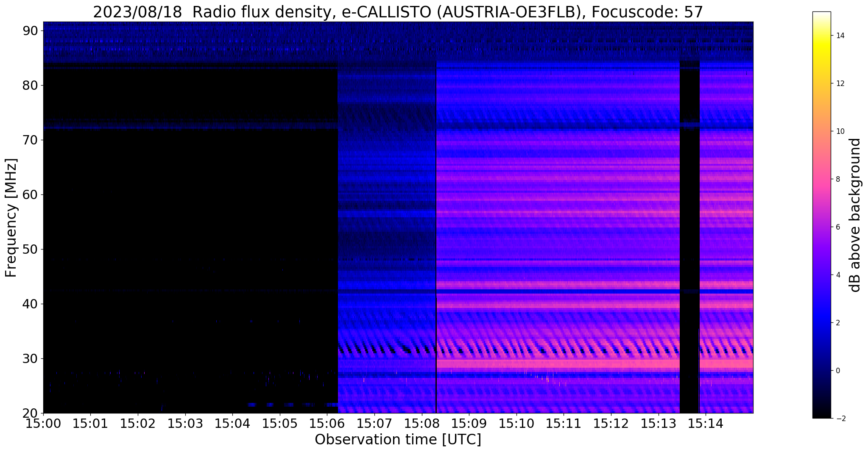The height and width of the screenshot is (452, 868).
Task: Click the 15:06 time tick label
Action: click(327, 423)
